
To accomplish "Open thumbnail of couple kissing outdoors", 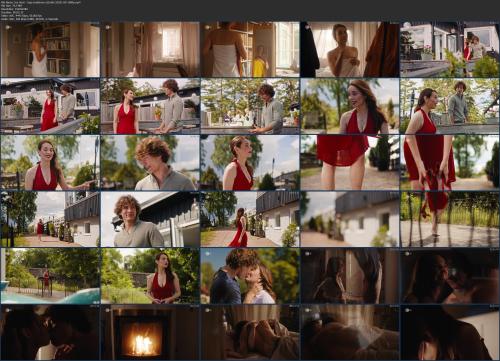I will (250, 276).
